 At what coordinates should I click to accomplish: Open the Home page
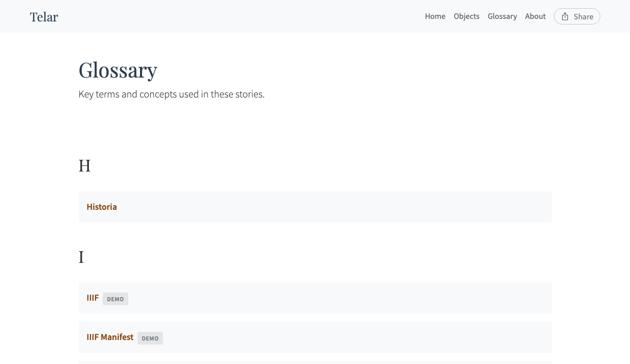435,16
